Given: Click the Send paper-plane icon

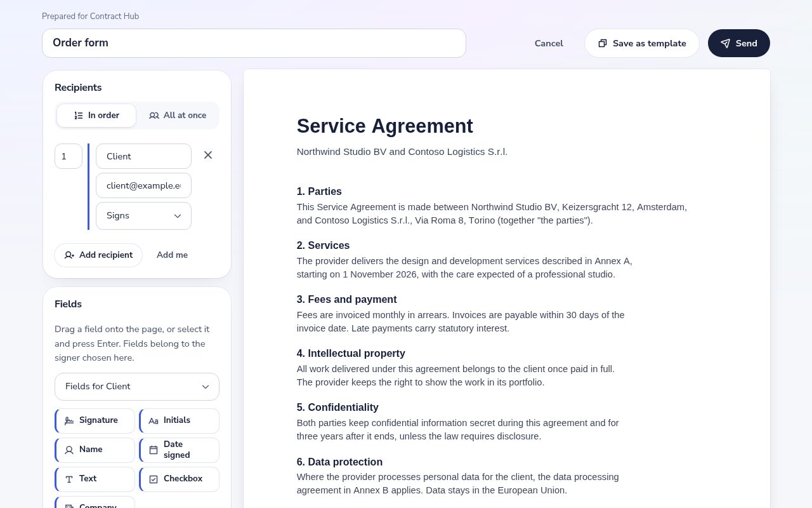Looking at the screenshot, I should click(725, 43).
